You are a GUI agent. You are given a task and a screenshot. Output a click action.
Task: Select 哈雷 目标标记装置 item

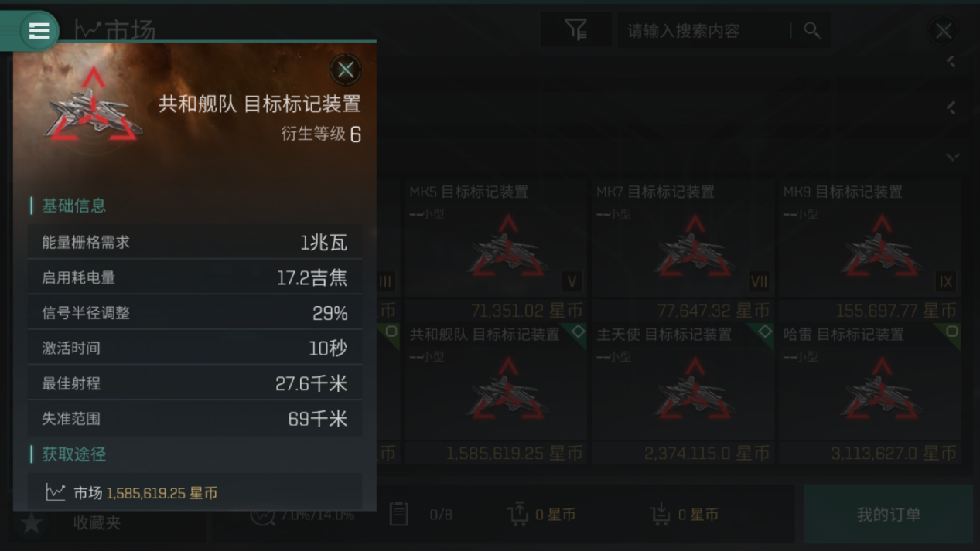click(870, 393)
